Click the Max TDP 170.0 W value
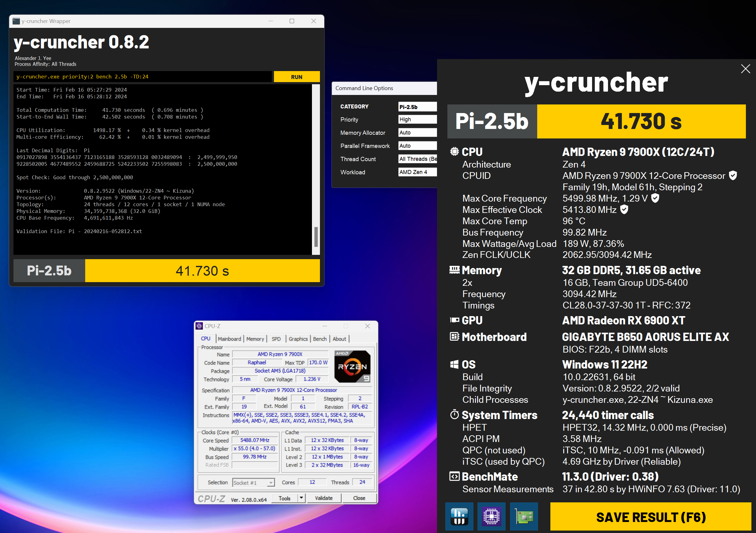The height and width of the screenshot is (533, 756). (318, 362)
